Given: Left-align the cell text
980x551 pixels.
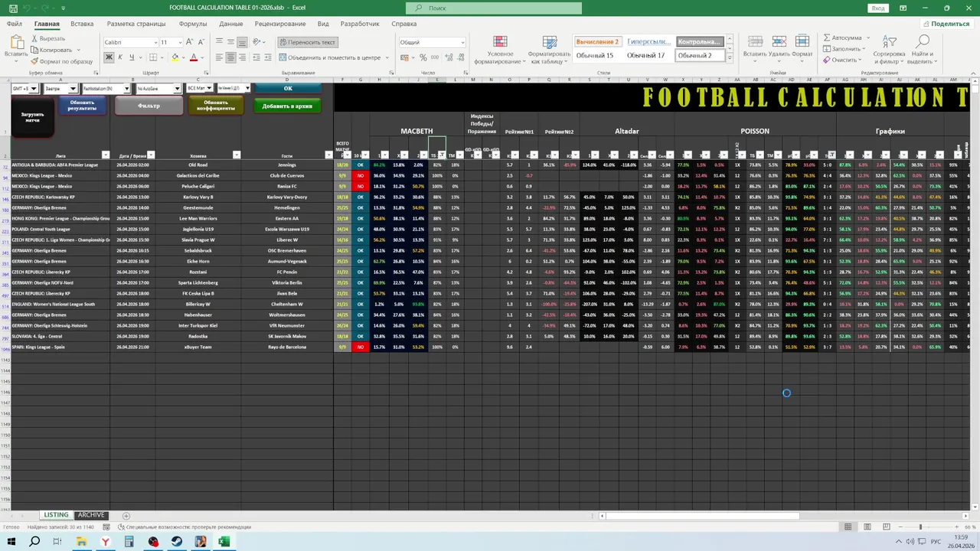Looking at the screenshot, I should coord(219,57).
